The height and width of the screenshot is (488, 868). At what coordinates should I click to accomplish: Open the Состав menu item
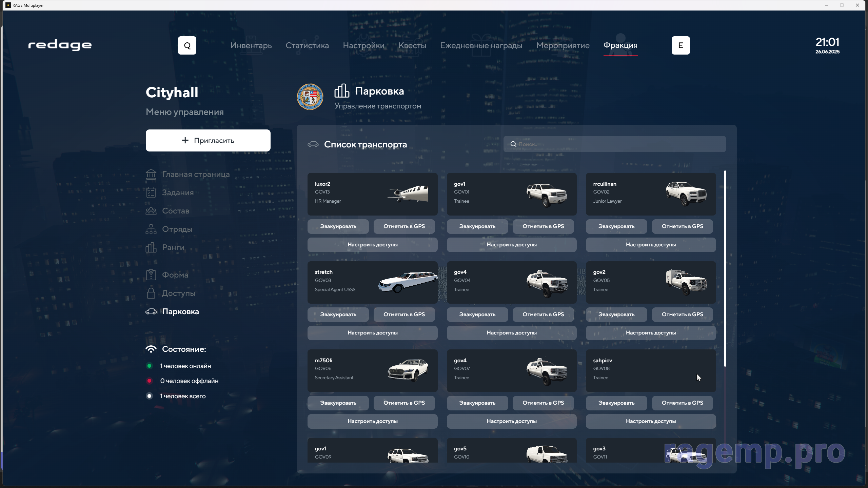167,211
